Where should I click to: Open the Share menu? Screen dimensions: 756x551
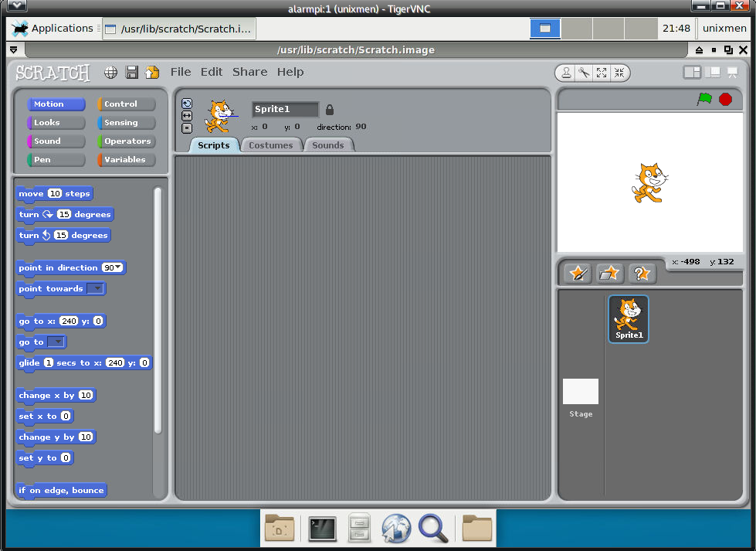[249, 72]
